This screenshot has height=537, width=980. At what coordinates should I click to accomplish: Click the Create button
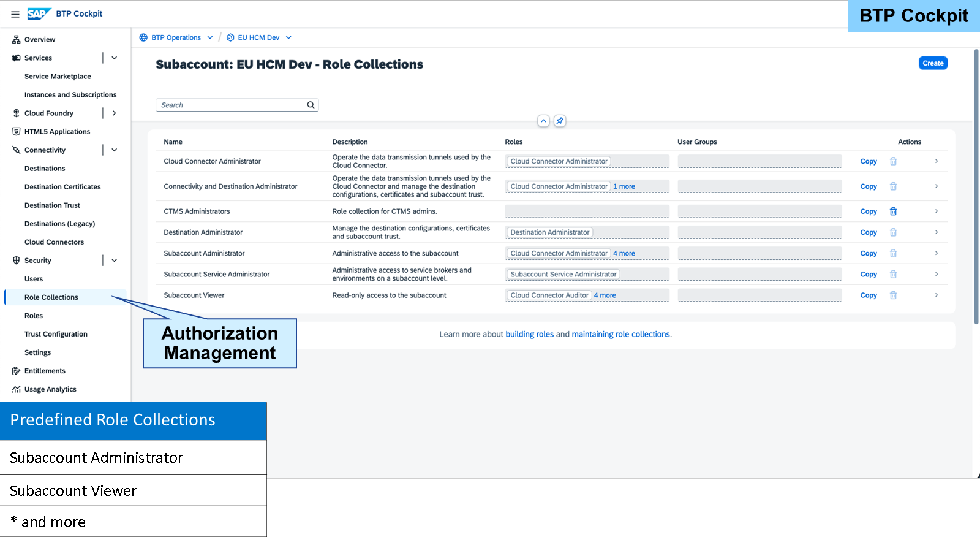point(933,63)
